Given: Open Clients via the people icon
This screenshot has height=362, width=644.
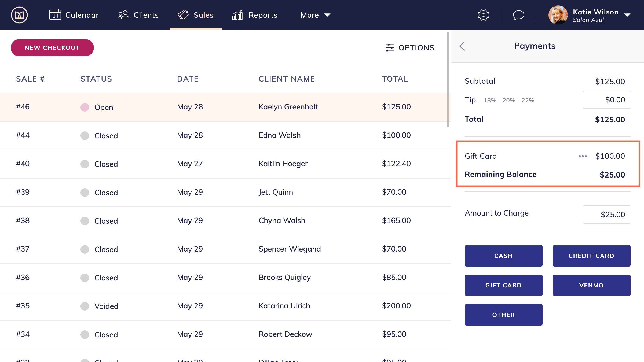Looking at the screenshot, I should (x=123, y=15).
